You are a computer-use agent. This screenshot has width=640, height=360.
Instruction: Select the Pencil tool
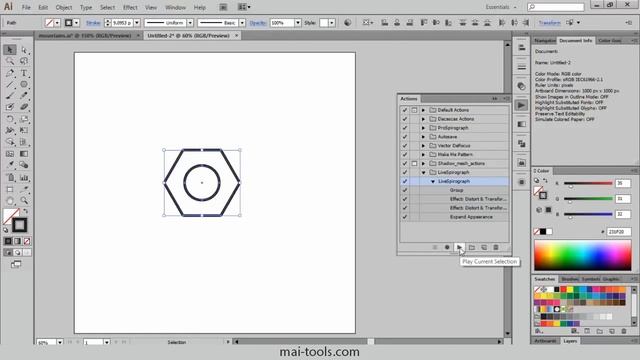click(x=24, y=96)
